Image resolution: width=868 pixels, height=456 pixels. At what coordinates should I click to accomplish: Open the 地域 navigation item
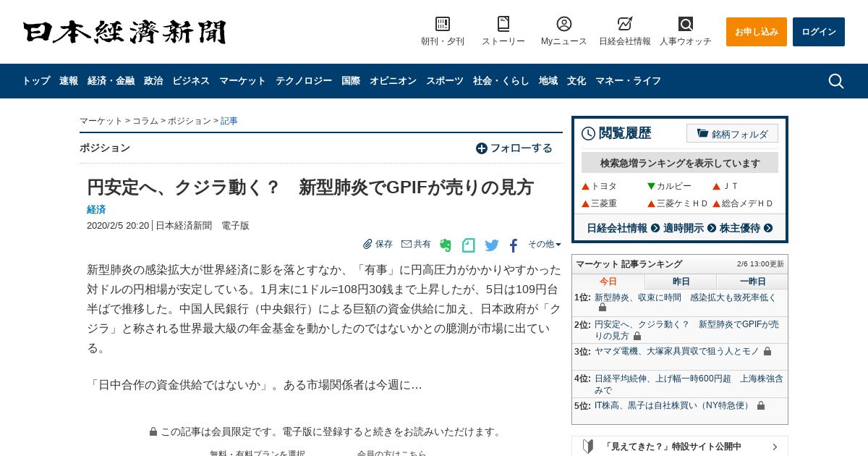548,81
